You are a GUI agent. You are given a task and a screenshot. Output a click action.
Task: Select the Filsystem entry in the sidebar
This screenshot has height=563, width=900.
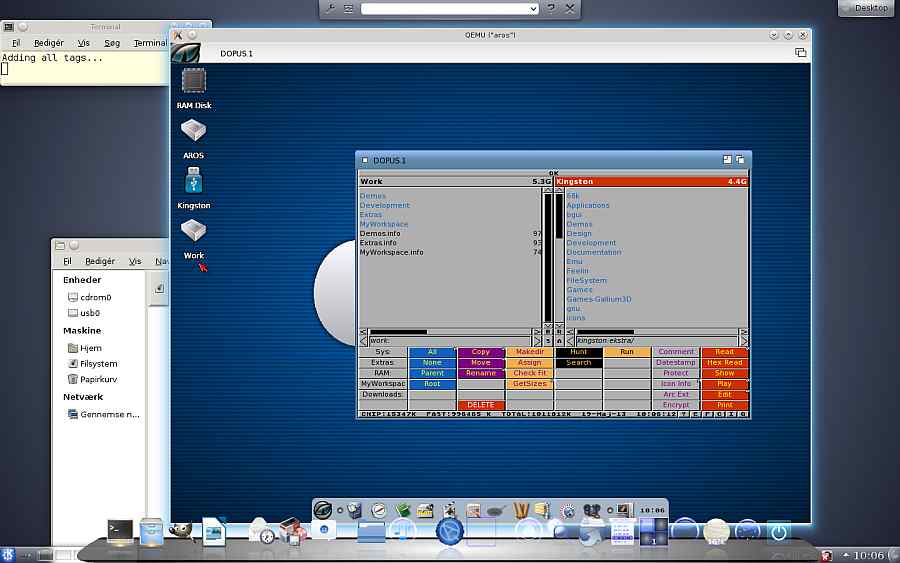pyautogui.click(x=99, y=364)
